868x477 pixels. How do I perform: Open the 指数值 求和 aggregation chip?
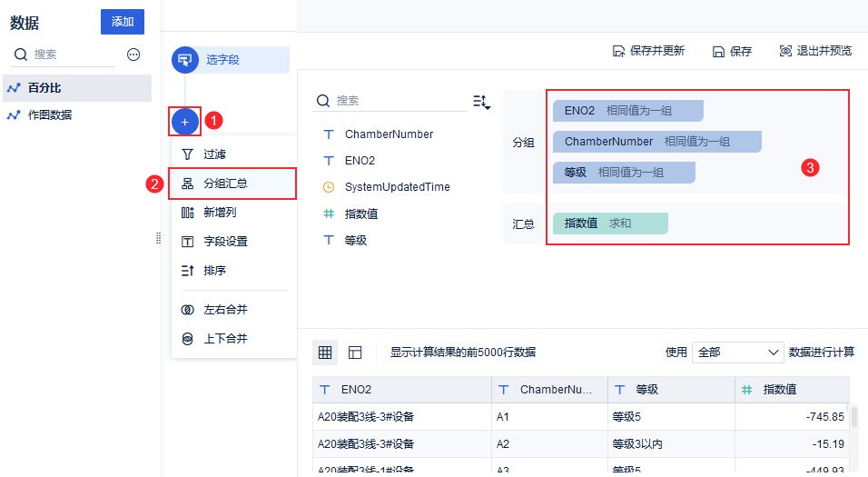click(610, 223)
